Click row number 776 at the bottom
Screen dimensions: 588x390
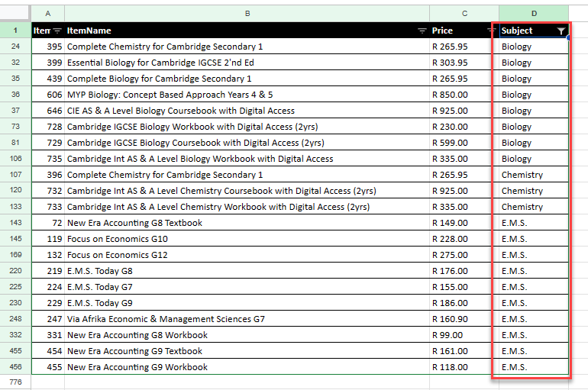click(x=15, y=382)
